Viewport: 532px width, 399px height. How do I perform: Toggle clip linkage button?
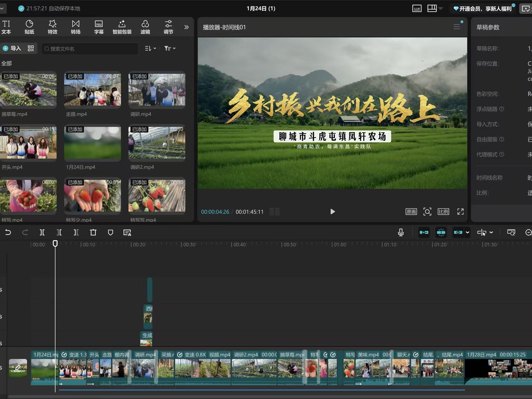pos(458,232)
